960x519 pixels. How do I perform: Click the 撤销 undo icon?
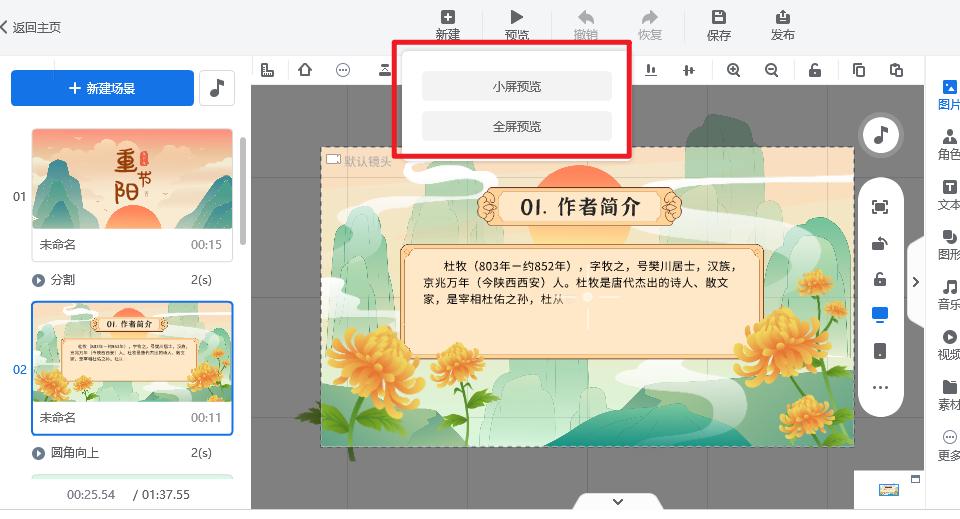(586, 25)
